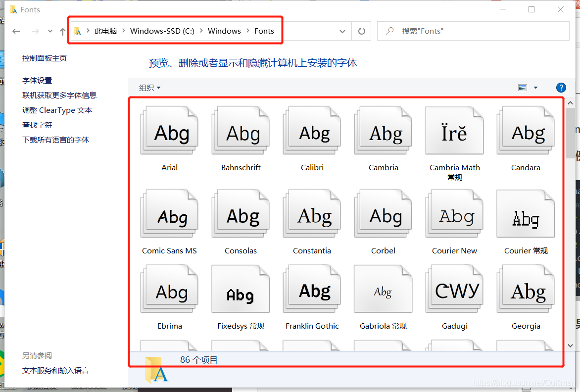Open 字体设置 link
Screen dimensions: 580x392
pos(37,81)
